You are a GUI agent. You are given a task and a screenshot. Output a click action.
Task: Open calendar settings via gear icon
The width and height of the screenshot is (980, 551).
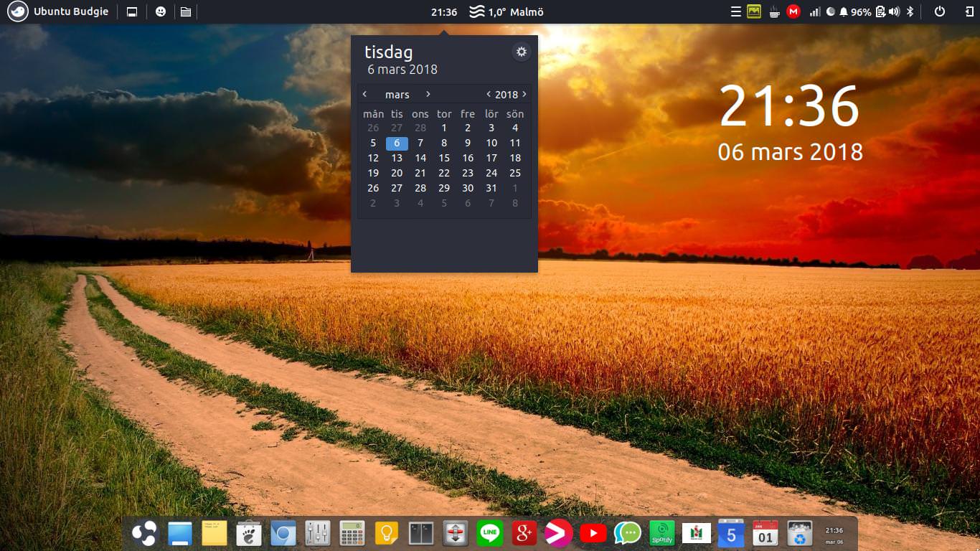tap(522, 52)
